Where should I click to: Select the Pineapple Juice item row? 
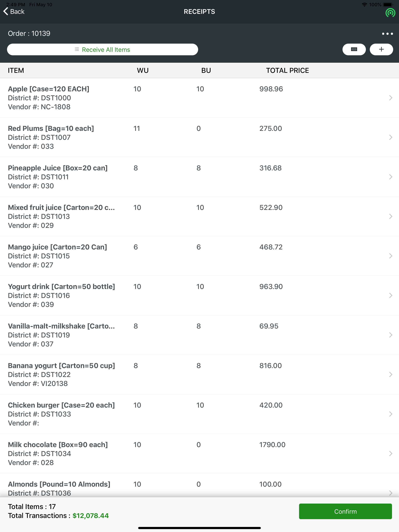pyautogui.click(x=199, y=177)
